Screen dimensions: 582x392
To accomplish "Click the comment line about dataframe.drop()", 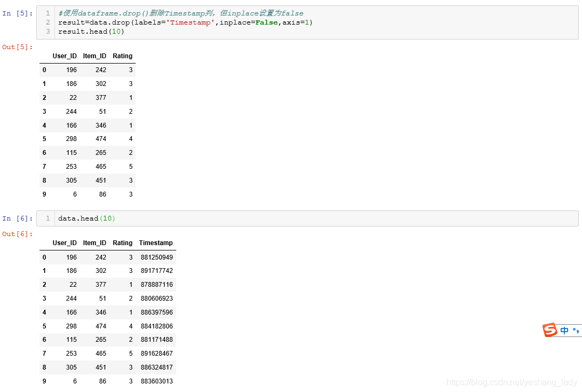I will pyautogui.click(x=155, y=13).
